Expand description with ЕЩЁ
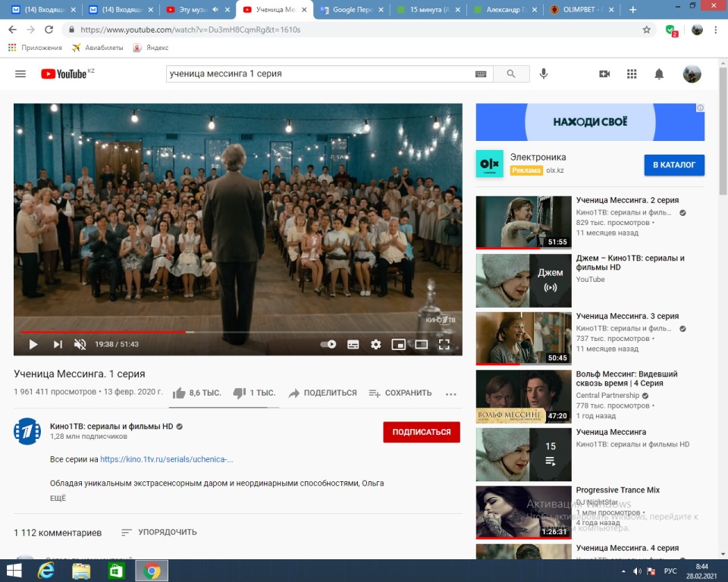This screenshot has width=728, height=582. coord(58,498)
